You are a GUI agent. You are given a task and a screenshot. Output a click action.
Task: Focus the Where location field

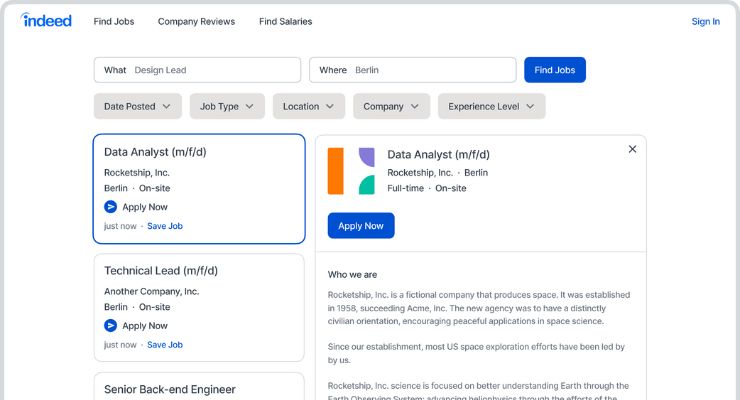coord(412,70)
